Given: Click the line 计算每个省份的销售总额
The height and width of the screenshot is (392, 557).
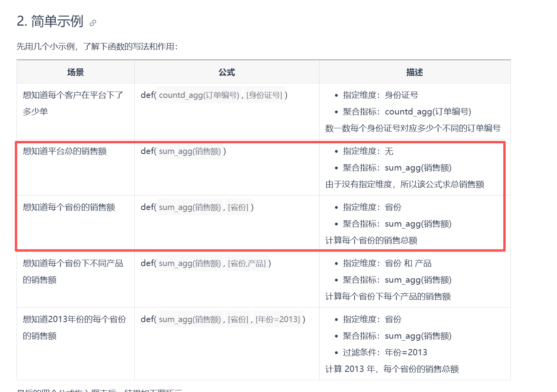Looking at the screenshot, I should [371, 240].
